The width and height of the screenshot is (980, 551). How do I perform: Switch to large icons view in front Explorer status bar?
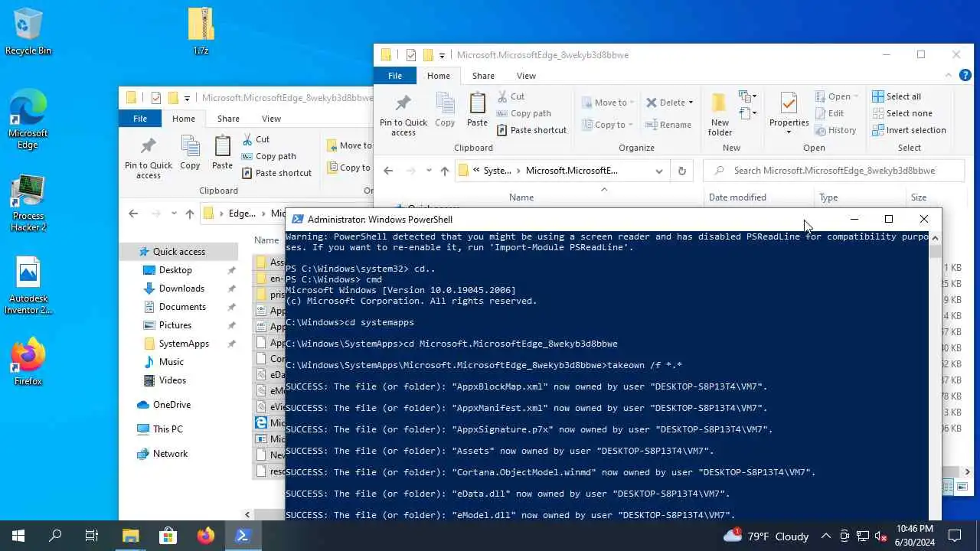963,487
